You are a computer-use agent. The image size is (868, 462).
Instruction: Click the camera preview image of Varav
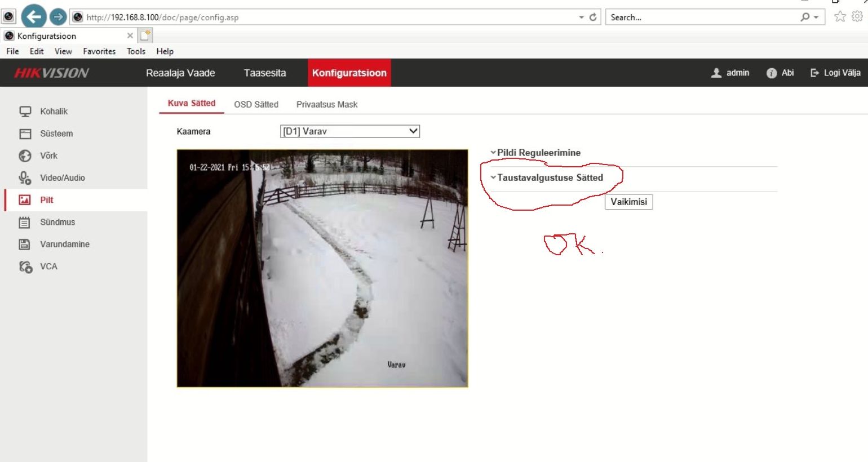(322, 268)
